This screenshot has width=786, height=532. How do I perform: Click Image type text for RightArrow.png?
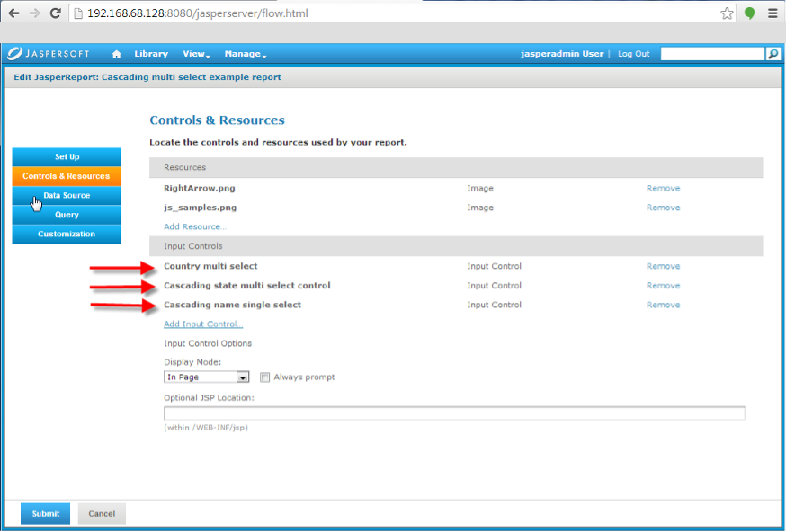pos(480,189)
